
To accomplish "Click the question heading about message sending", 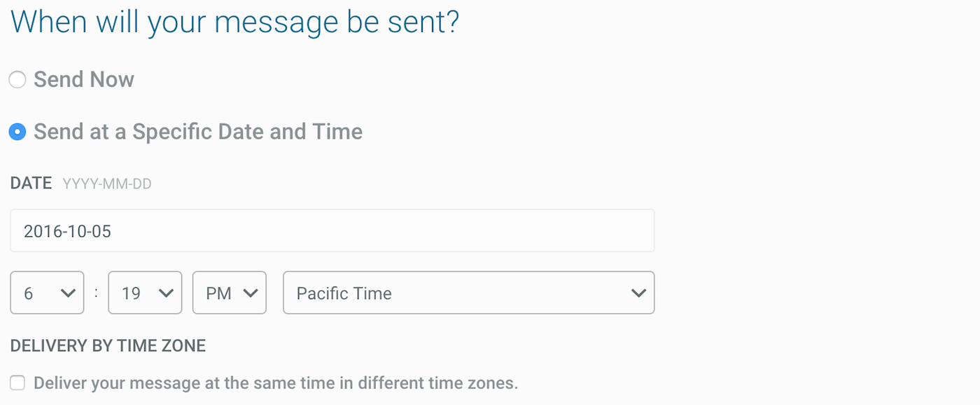I will coord(234,21).
